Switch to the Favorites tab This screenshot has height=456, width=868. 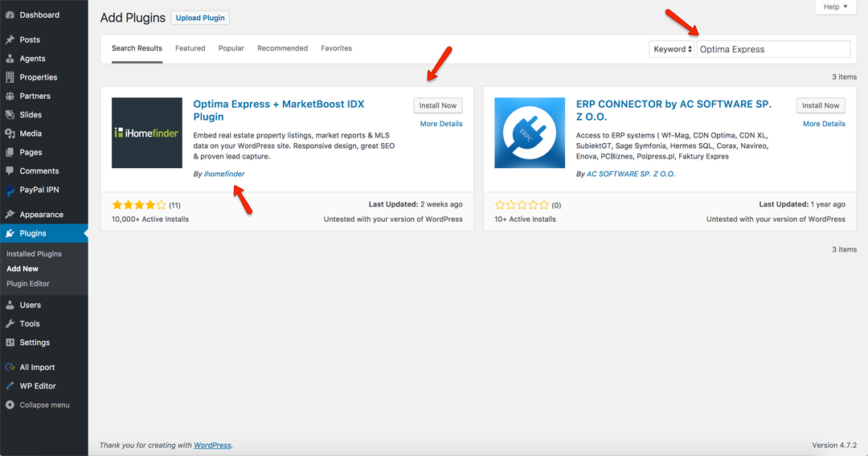pyautogui.click(x=337, y=48)
